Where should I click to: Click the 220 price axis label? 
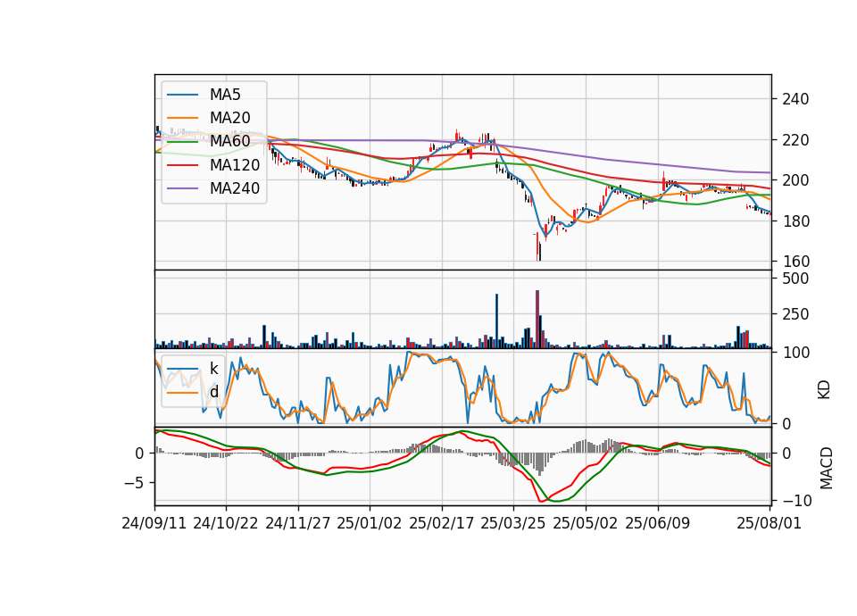point(795,140)
